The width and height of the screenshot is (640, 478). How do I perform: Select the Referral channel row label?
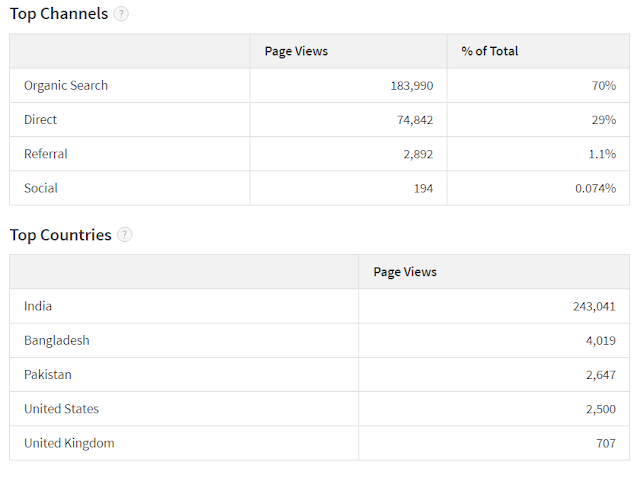(46, 154)
